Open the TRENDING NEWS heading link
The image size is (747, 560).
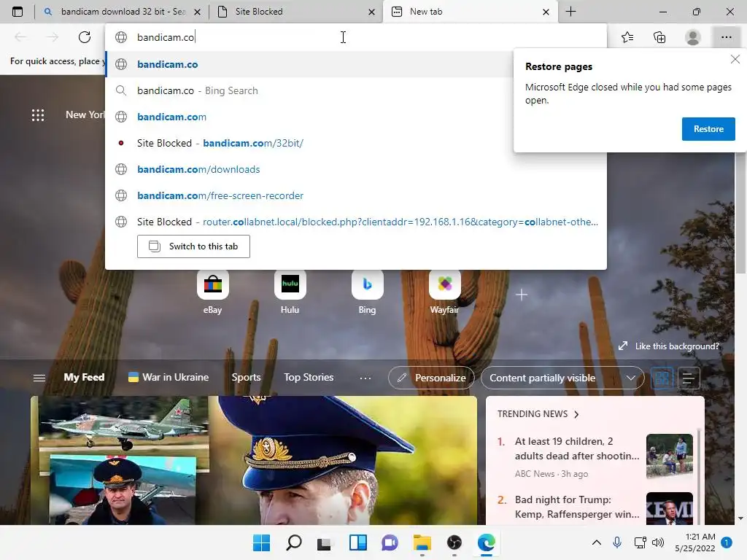click(538, 414)
